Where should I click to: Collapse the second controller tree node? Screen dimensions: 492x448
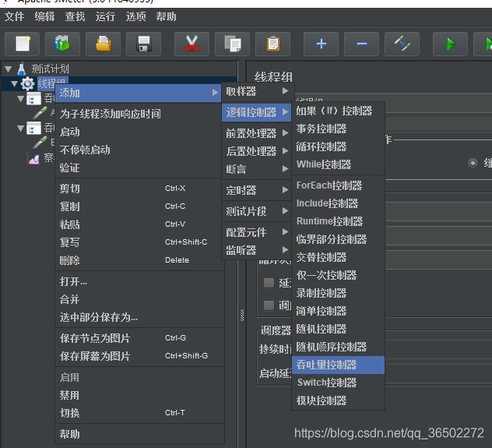(20, 129)
